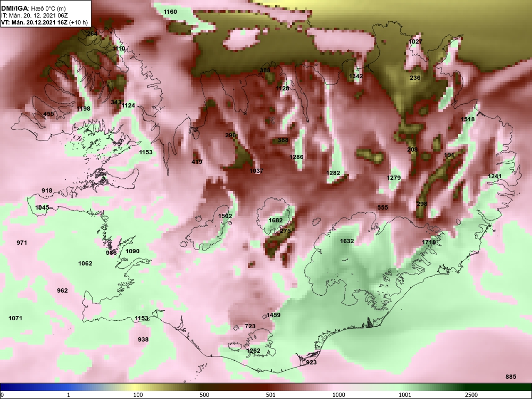Click the map value 275
The width and height of the screenshot is (532, 399).
point(285,231)
